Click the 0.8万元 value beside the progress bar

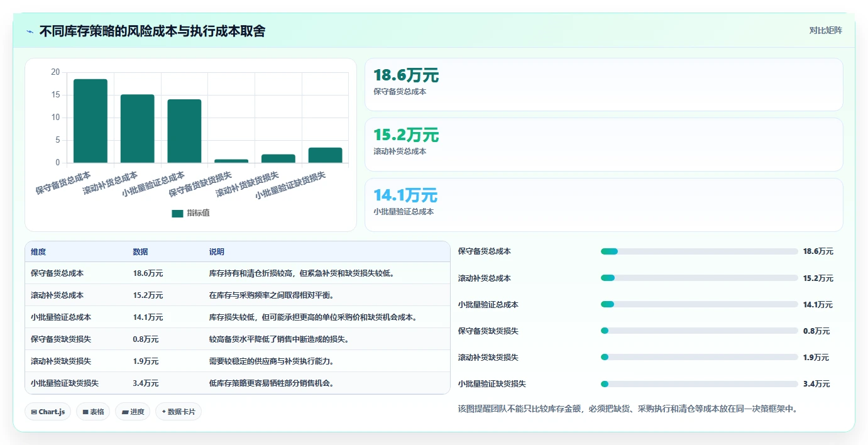[x=816, y=331]
